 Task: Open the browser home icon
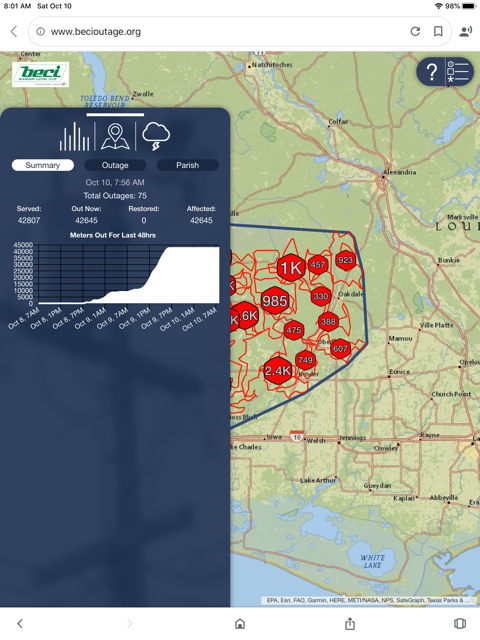pos(240,623)
